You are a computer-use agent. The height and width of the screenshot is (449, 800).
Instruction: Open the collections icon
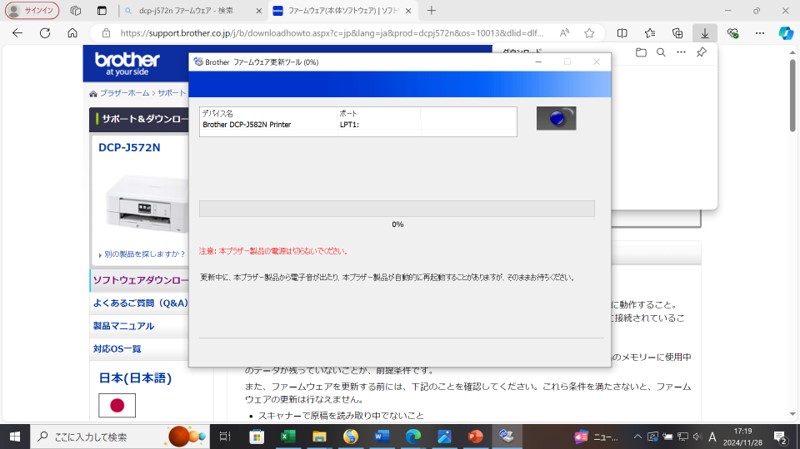tap(677, 33)
